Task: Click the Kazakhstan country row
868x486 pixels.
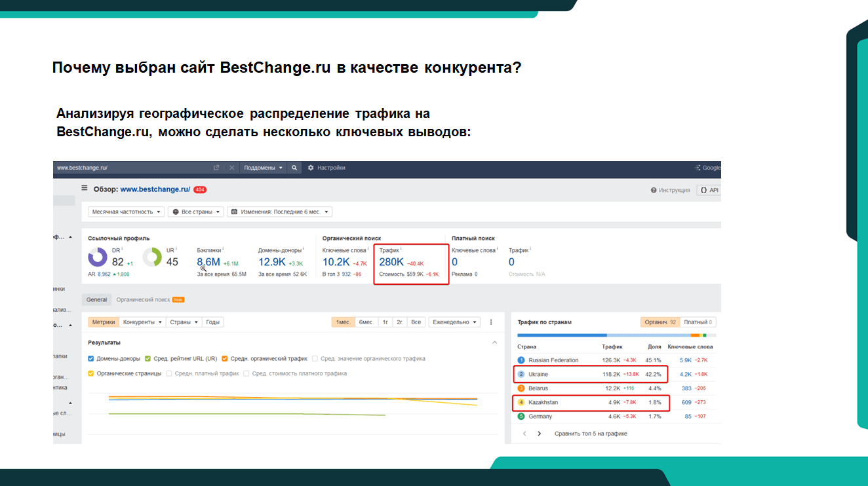Action: tap(615, 402)
